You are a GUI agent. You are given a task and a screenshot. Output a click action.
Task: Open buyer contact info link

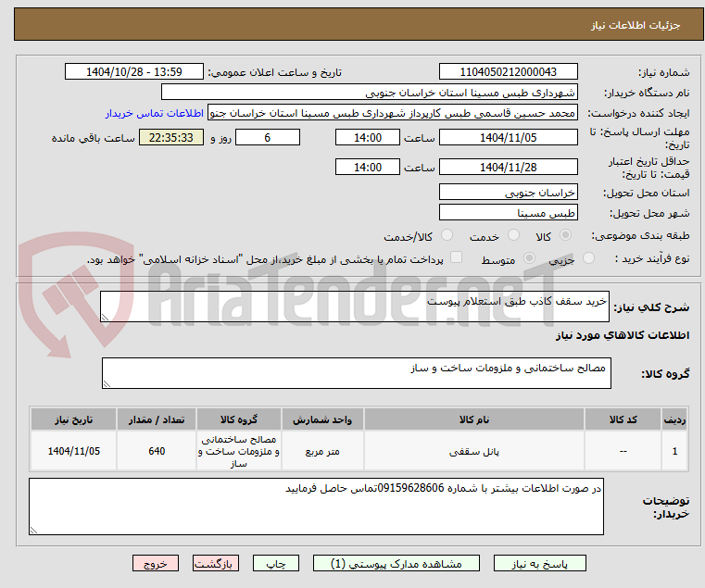pos(155,113)
